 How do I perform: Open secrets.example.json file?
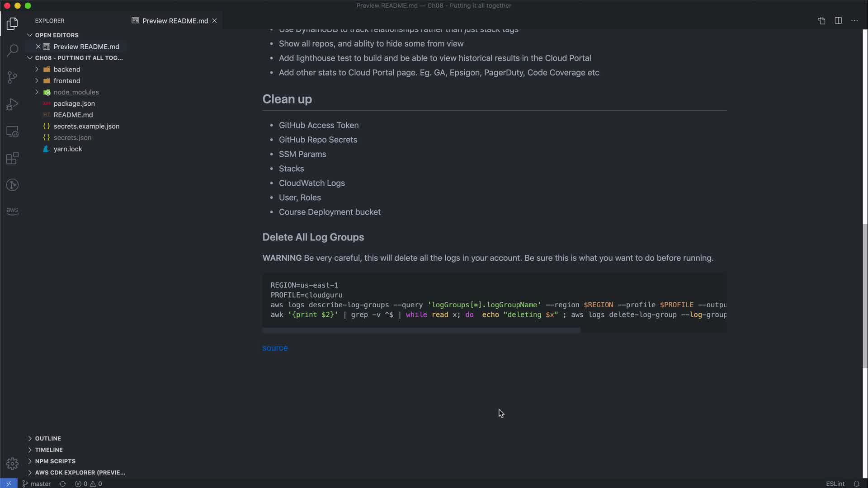(86, 126)
